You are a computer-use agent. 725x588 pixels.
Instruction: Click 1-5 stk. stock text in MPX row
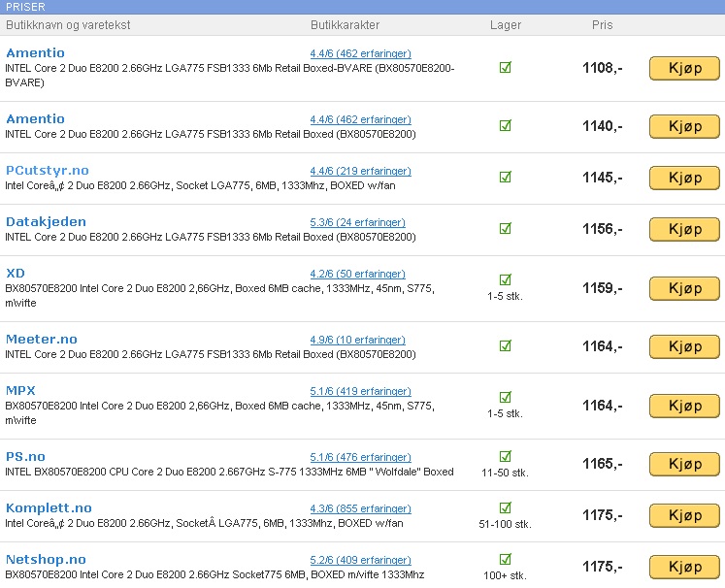(x=505, y=413)
